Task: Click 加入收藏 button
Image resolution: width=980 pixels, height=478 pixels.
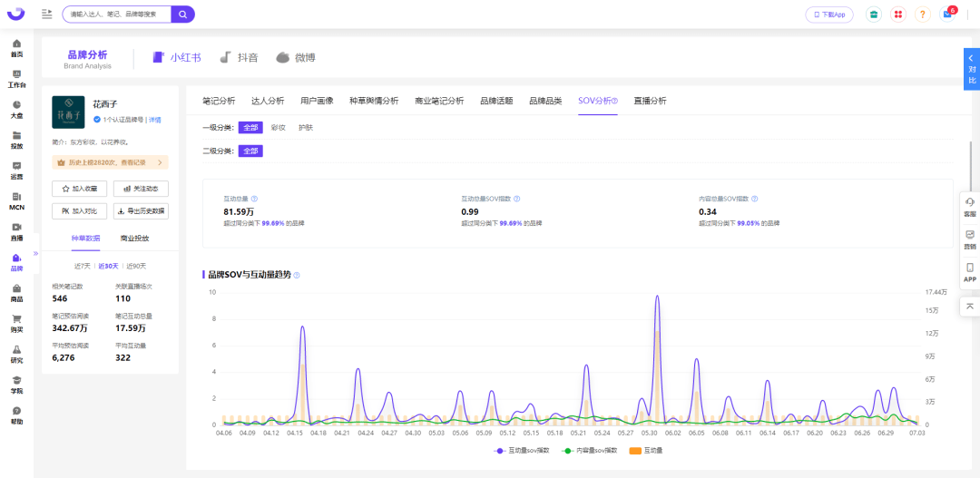Action: tap(79, 188)
